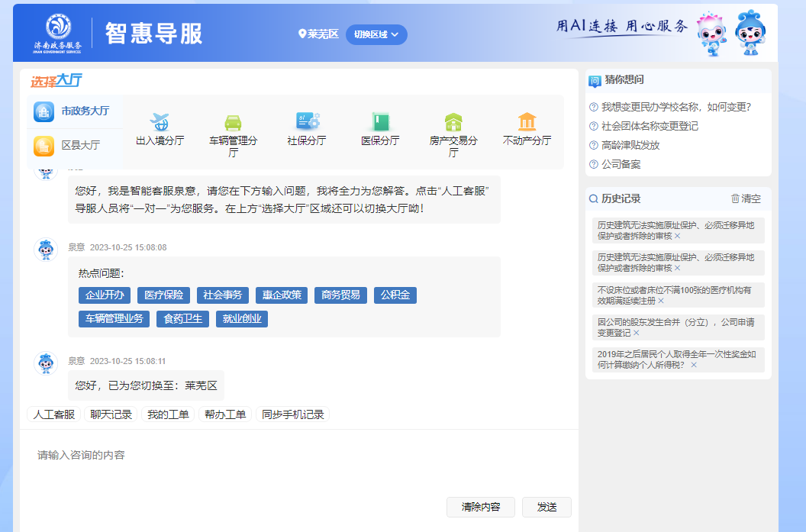Screen dimensions: 806x532
Task: Click the 济南政务服务 logo
Action: [x=57, y=33]
